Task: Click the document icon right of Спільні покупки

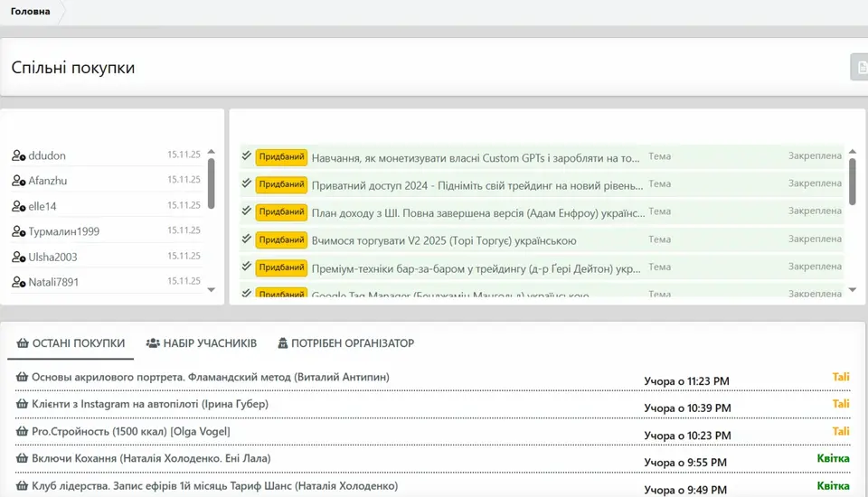Action: tap(860, 68)
